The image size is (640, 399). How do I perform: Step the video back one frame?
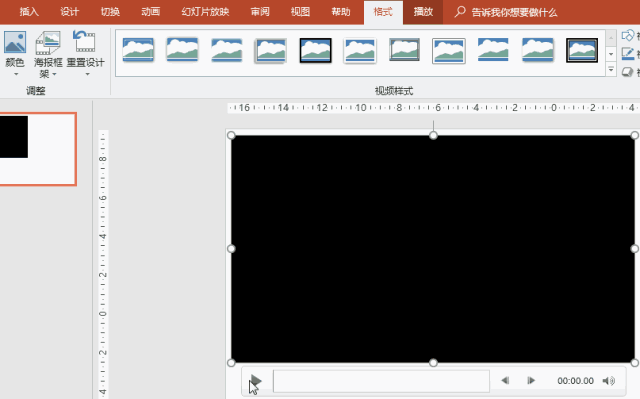click(505, 381)
